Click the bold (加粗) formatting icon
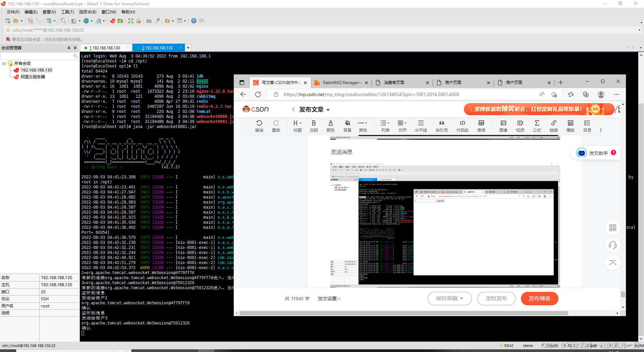The width and height of the screenshot is (644, 352). (314, 126)
